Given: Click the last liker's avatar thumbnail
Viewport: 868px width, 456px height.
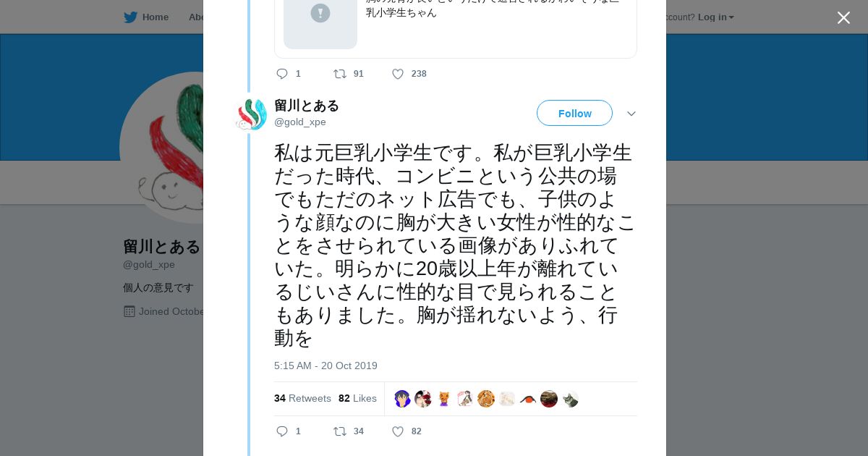Looking at the screenshot, I should point(570,399).
